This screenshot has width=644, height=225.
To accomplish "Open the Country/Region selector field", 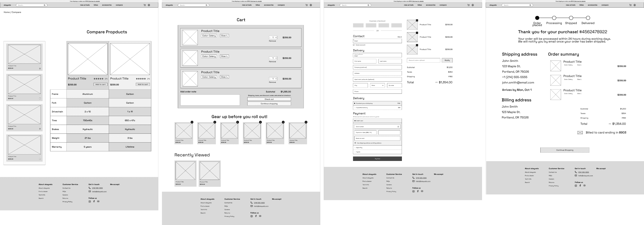I will point(377,55).
